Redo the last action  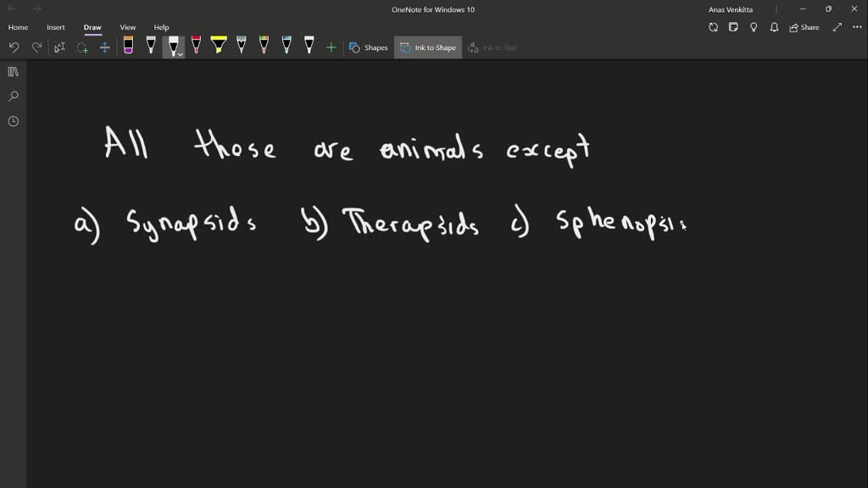click(36, 47)
